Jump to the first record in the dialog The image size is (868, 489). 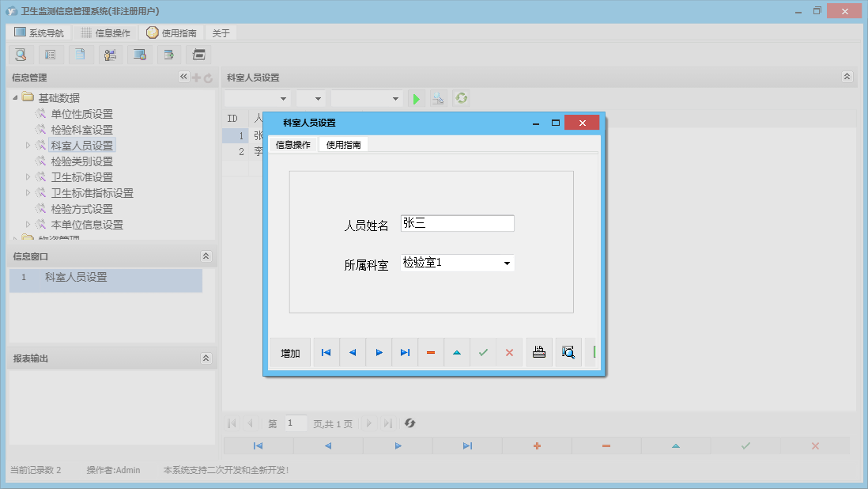[326, 352]
